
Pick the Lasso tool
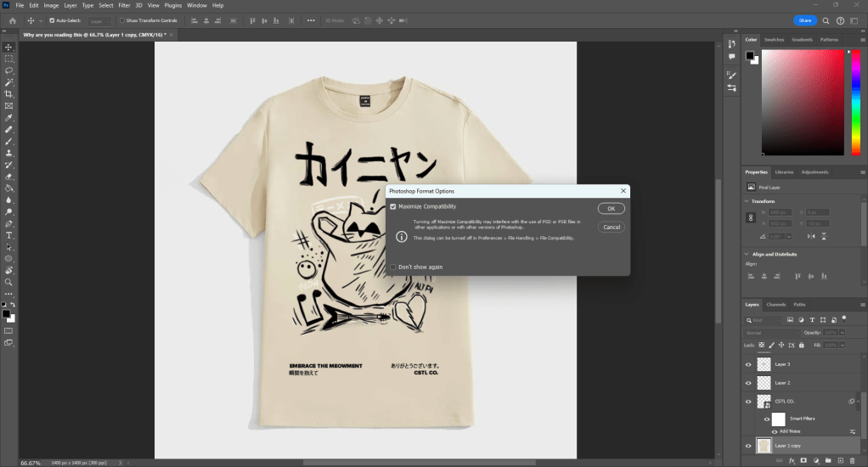click(x=8, y=70)
